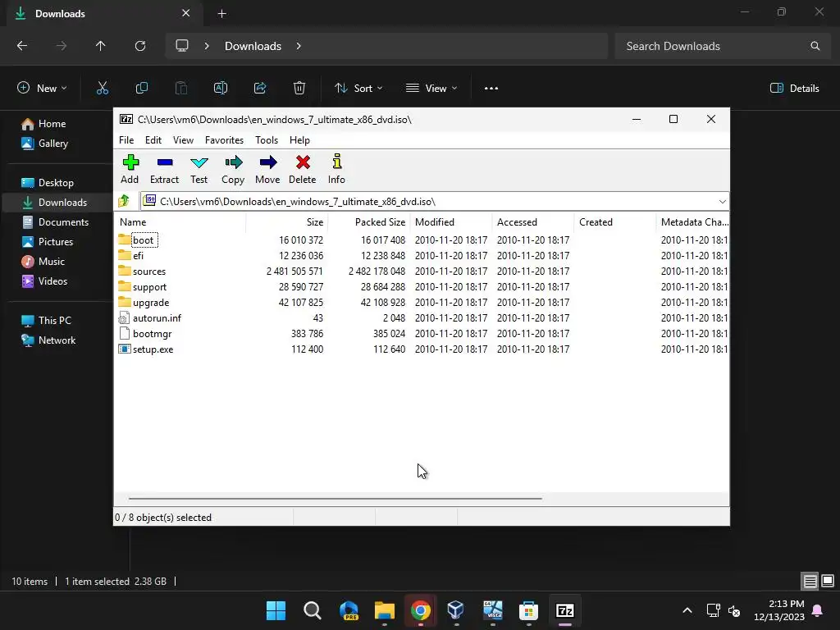Open VirtualBox from taskbar
This screenshot has width=840, height=630.
(x=456, y=610)
